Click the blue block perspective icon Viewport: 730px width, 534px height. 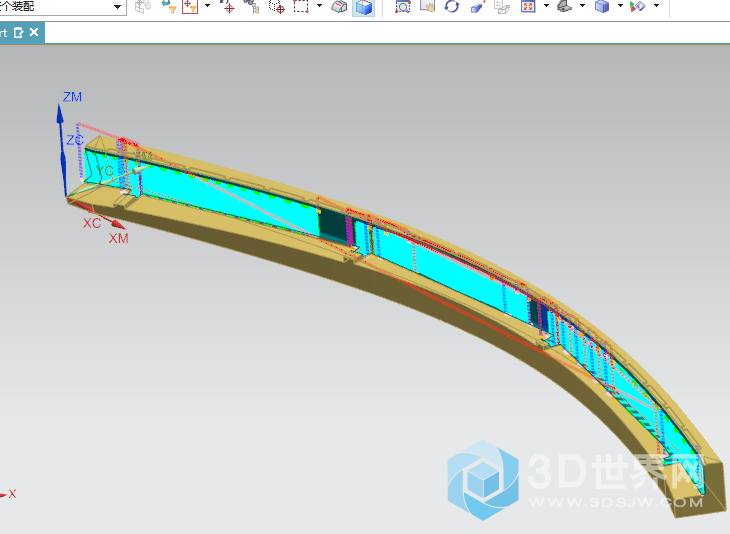coord(478,7)
